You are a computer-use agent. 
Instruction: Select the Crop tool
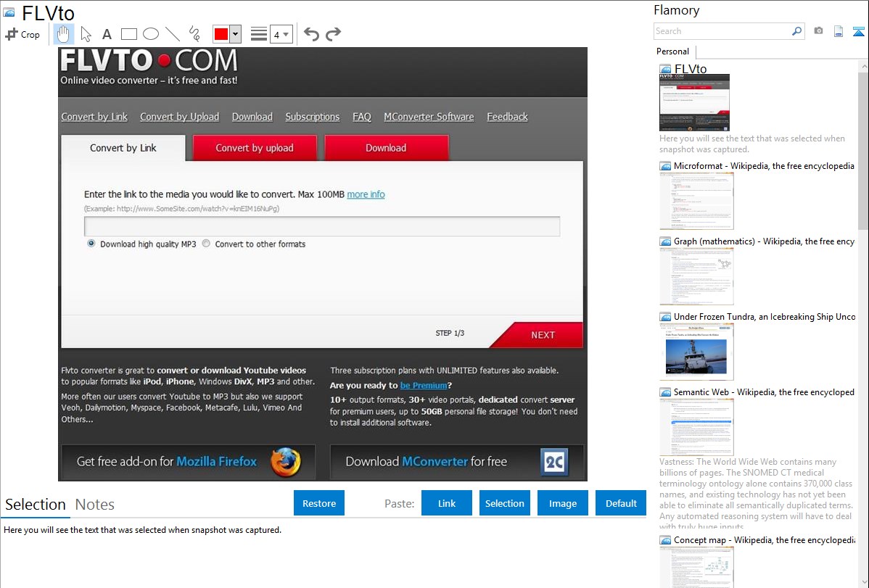point(22,34)
